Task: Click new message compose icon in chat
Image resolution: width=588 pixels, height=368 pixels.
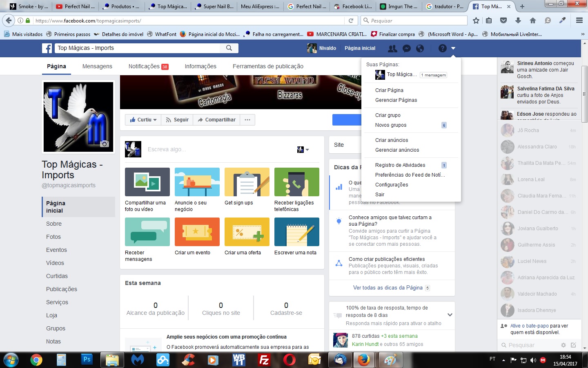Action: point(573,345)
